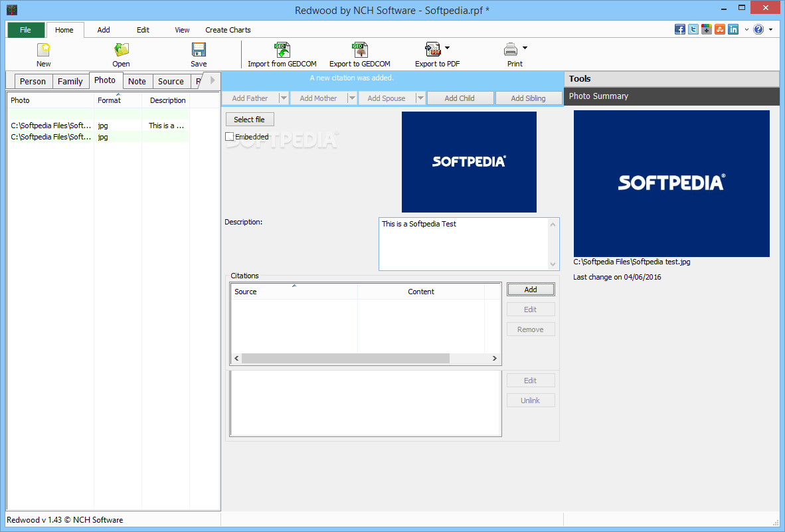Select the Family tab
The width and height of the screenshot is (785, 532).
[70, 81]
